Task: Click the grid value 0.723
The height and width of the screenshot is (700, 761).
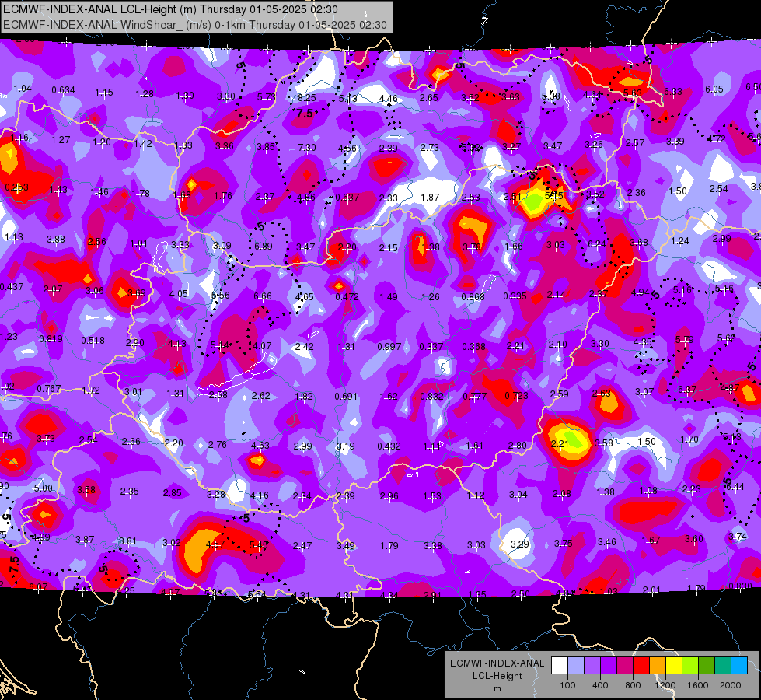Action: coord(516,395)
